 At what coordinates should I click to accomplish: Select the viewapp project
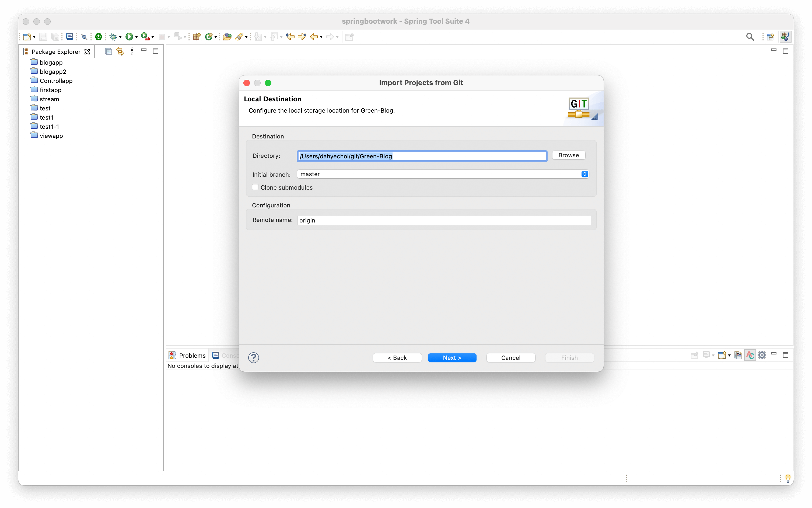click(47, 136)
